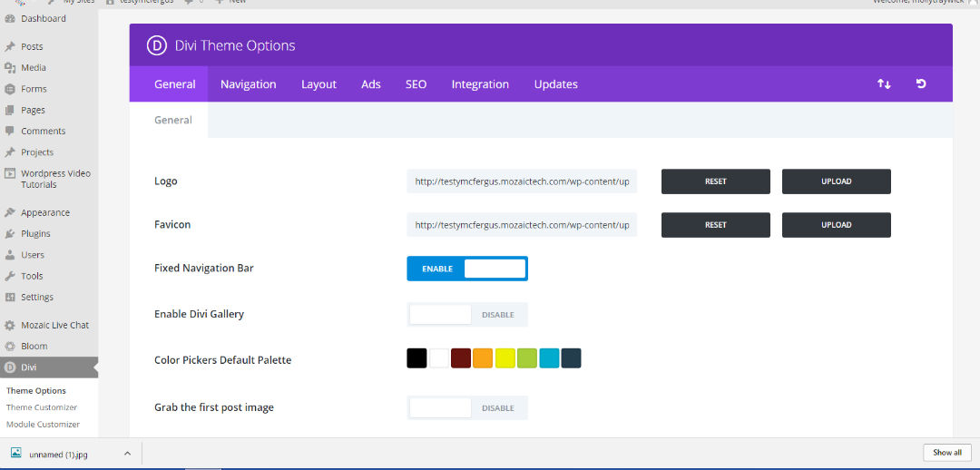Open the SEO tab

(416, 84)
